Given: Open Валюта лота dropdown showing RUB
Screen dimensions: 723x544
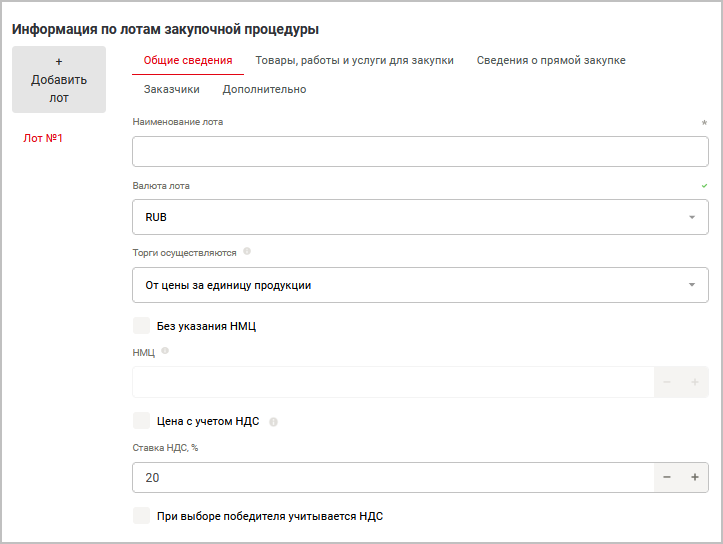Looking at the screenshot, I should tap(420, 217).
